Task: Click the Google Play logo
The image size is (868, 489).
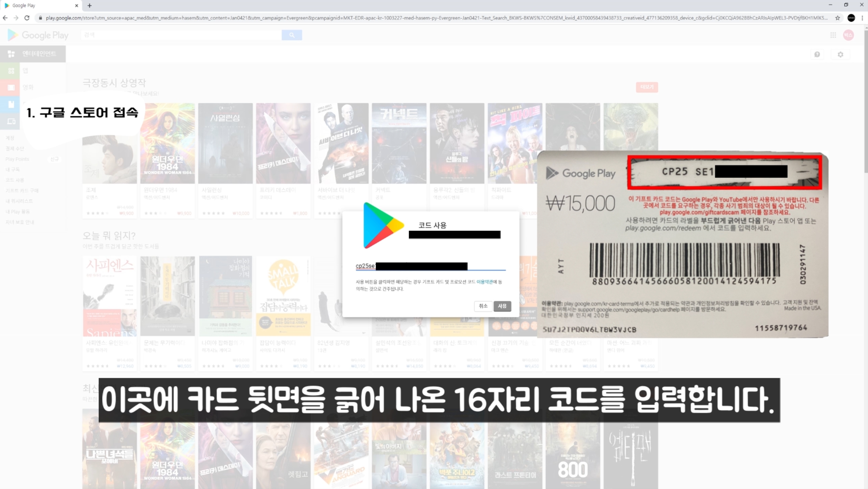Action: pos(38,35)
